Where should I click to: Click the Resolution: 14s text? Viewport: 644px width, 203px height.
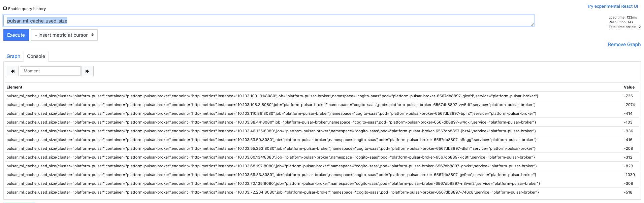(621, 22)
